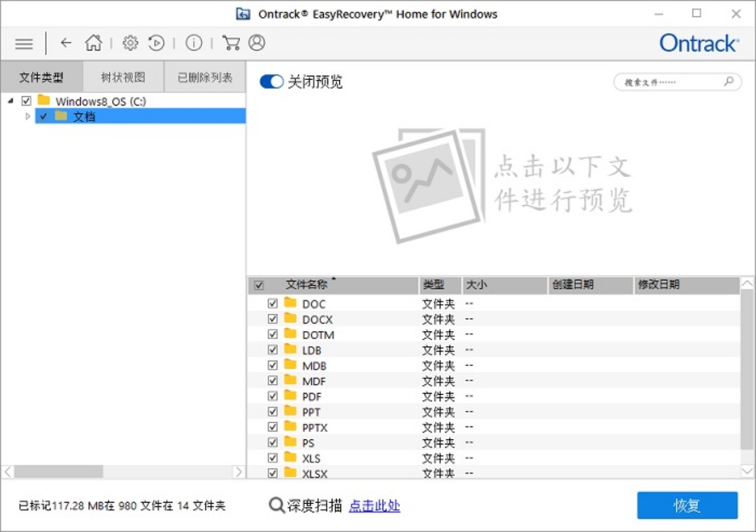
Task: Click the DOCX folder icon
Action: point(291,318)
